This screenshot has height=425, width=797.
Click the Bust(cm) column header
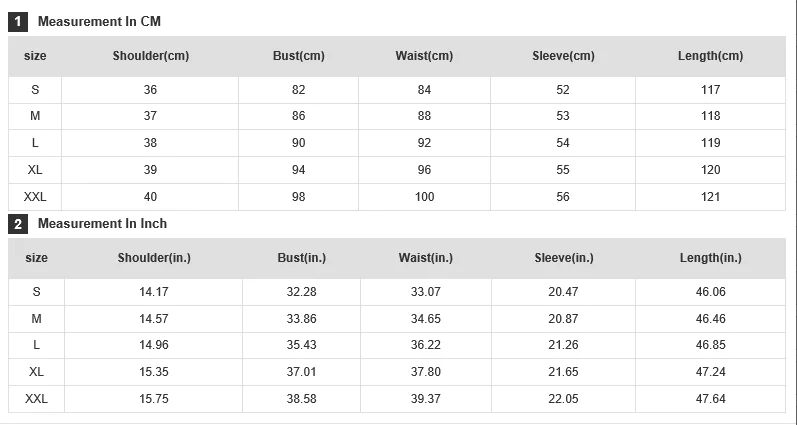tap(298, 56)
